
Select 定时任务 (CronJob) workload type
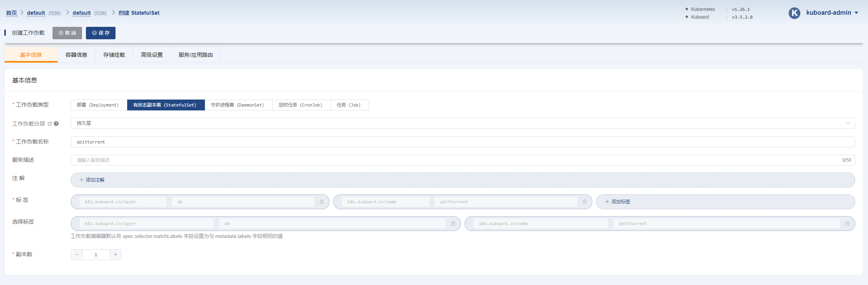coord(301,105)
